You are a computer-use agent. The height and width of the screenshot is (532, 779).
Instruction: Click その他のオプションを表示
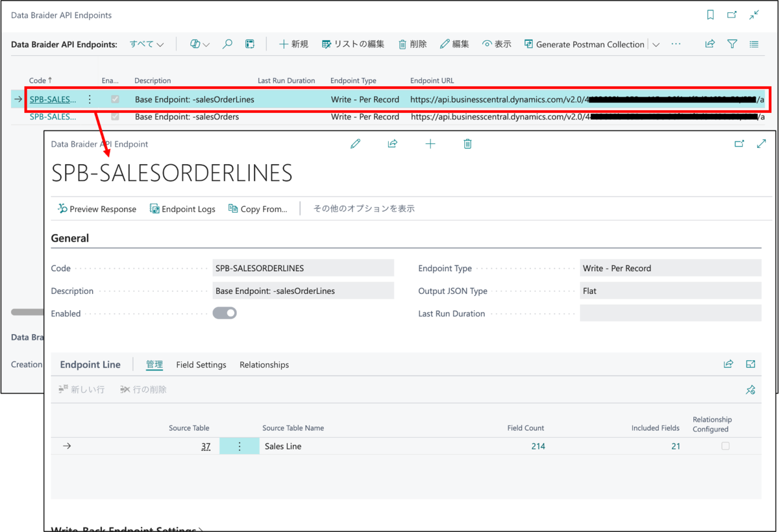(364, 209)
